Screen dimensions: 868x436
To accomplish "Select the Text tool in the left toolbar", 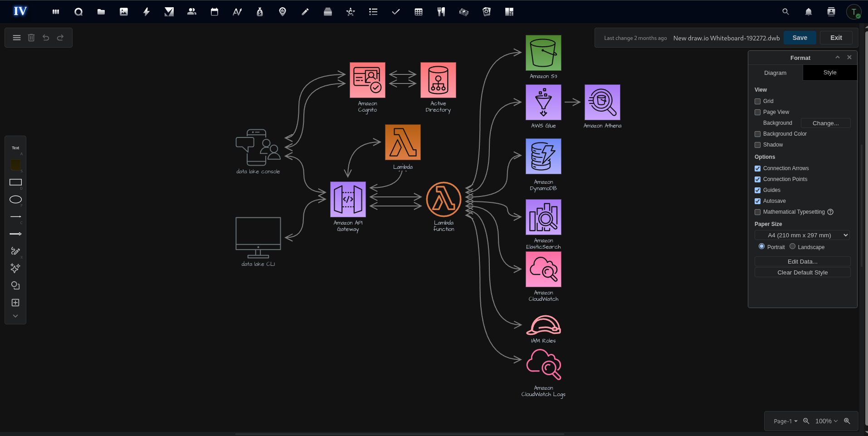I will (x=15, y=147).
